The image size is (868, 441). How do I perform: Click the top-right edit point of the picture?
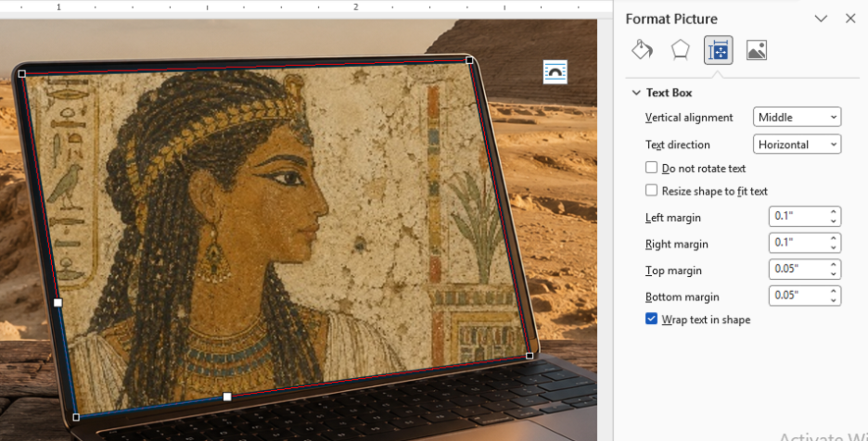(x=469, y=60)
